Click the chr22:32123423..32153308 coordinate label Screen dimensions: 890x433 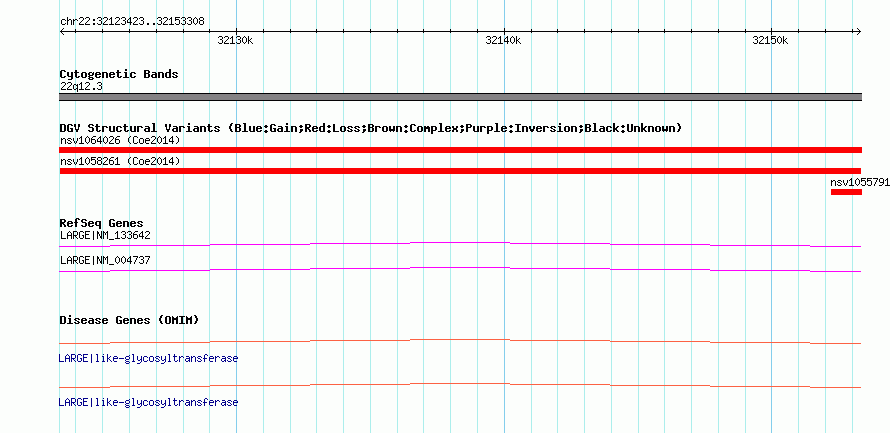pyautogui.click(x=132, y=22)
